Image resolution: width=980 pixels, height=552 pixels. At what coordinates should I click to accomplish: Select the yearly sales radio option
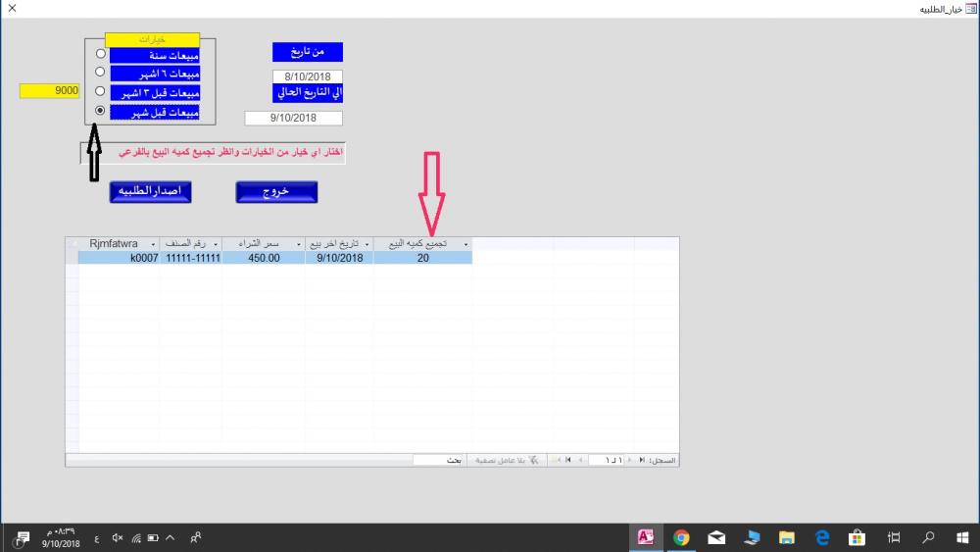(x=101, y=54)
